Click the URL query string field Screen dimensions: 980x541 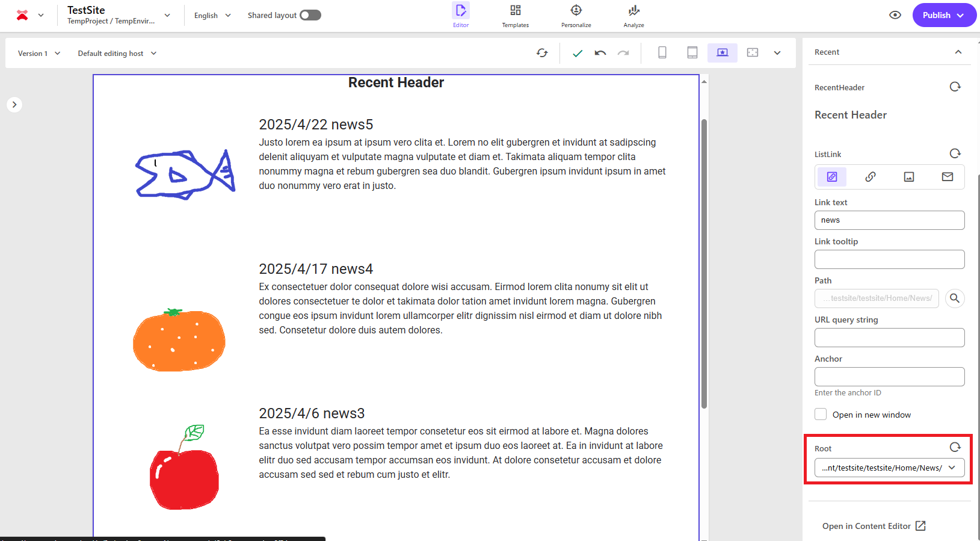pyautogui.click(x=889, y=338)
